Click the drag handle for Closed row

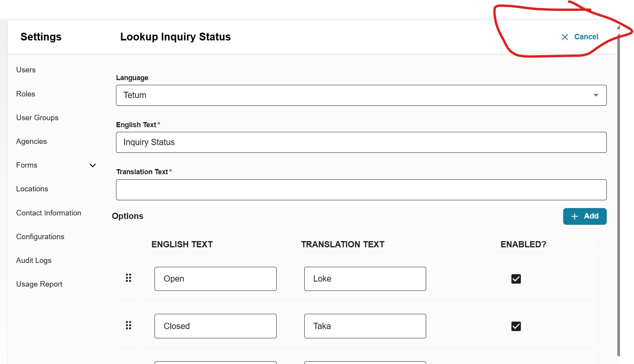128,325
